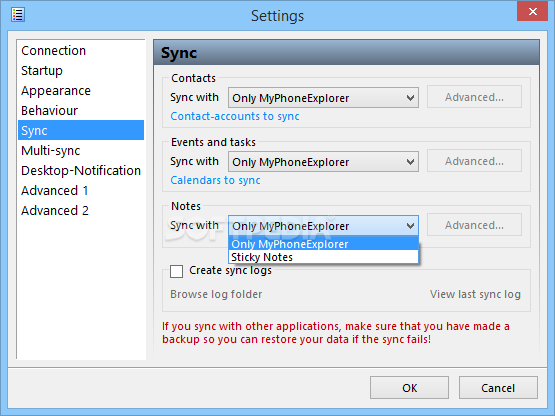Screen dimensions: 555x416
Task: Click View last sync log link
Action: [x=475, y=294]
